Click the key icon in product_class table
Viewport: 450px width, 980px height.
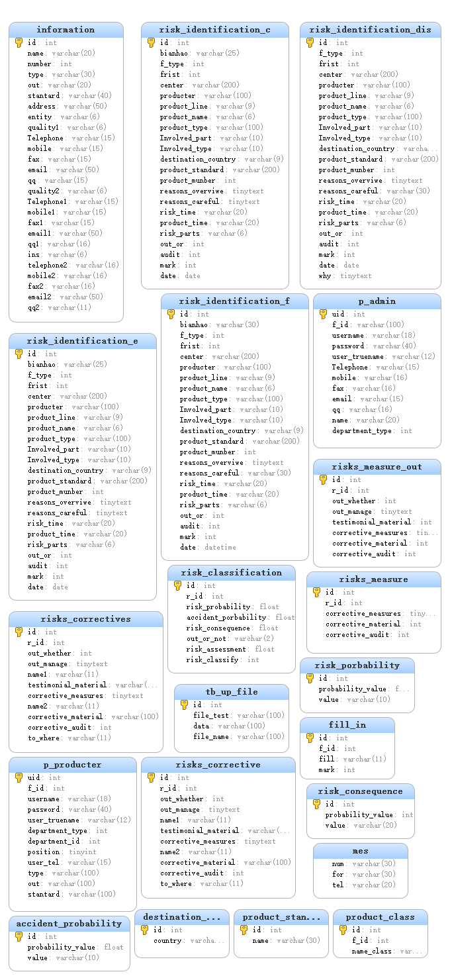[x=343, y=930]
